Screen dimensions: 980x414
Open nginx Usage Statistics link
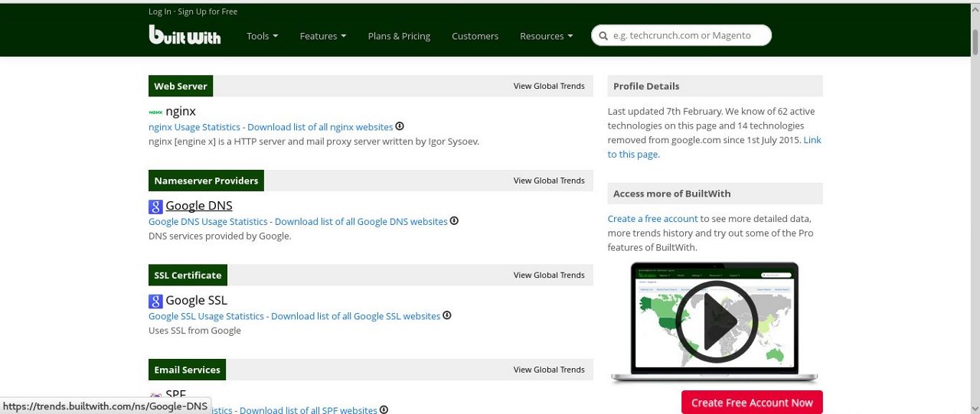click(194, 127)
